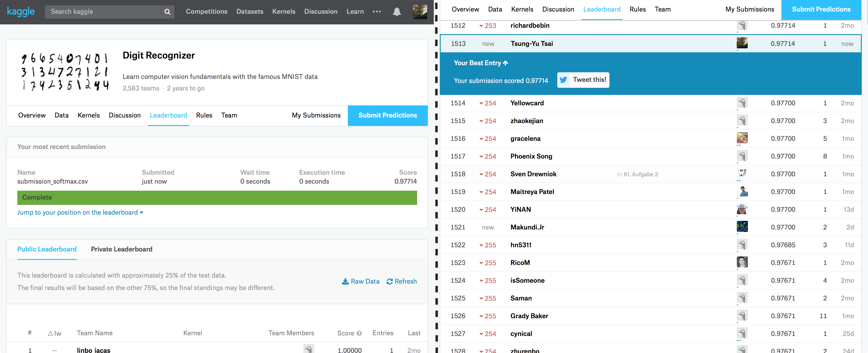The height and width of the screenshot is (353, 868).
Task: Click the Your Best Entry up arrow
Action: 506,63
